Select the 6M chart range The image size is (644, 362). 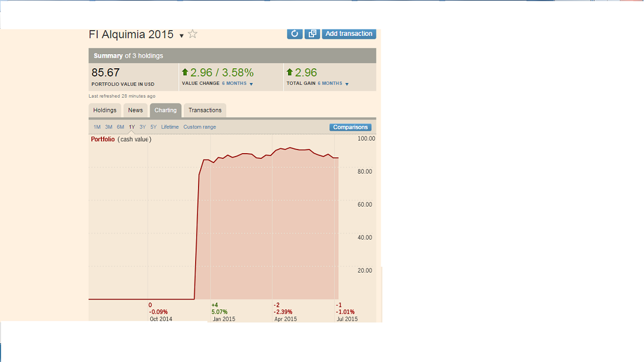(120, 127)
